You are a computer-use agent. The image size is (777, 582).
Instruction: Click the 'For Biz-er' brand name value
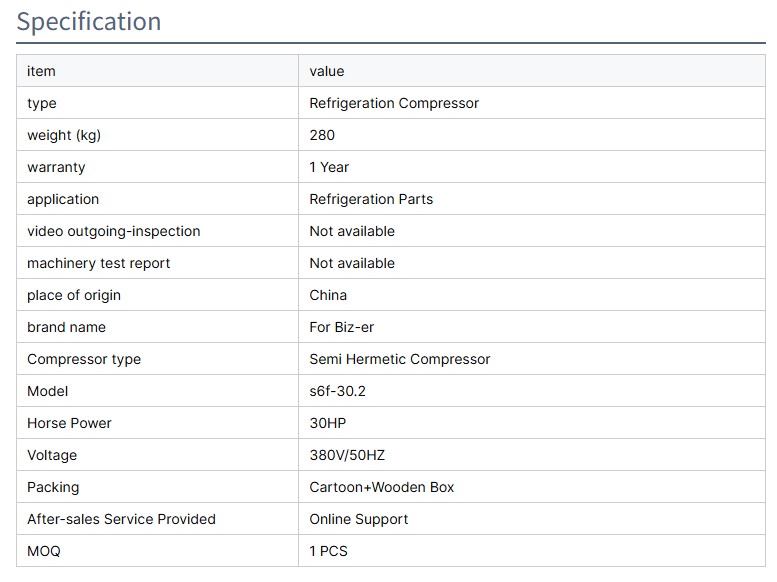pyautogui.click(x=342, y=327)
